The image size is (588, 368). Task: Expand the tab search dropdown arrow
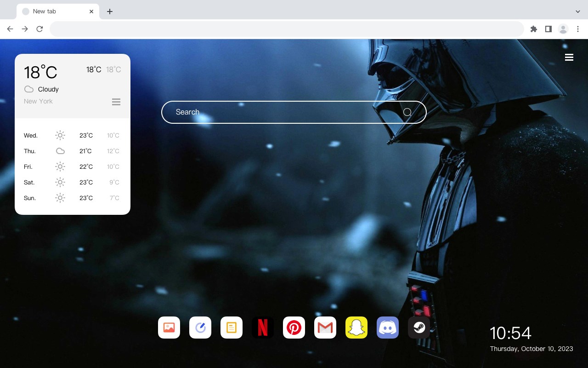(x=578, y=11)
